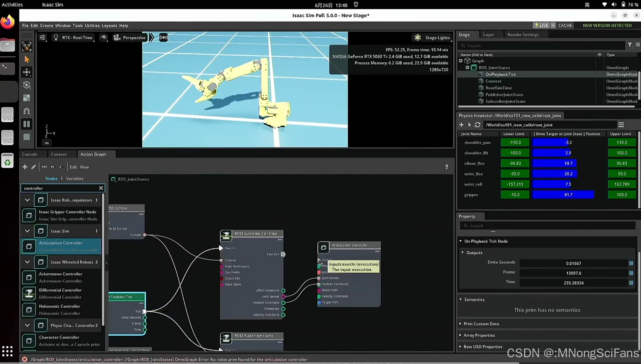Select OnPlaybackTick in stage tree
The height and width of the screenshot is (364, 641).
pos(500,74)
